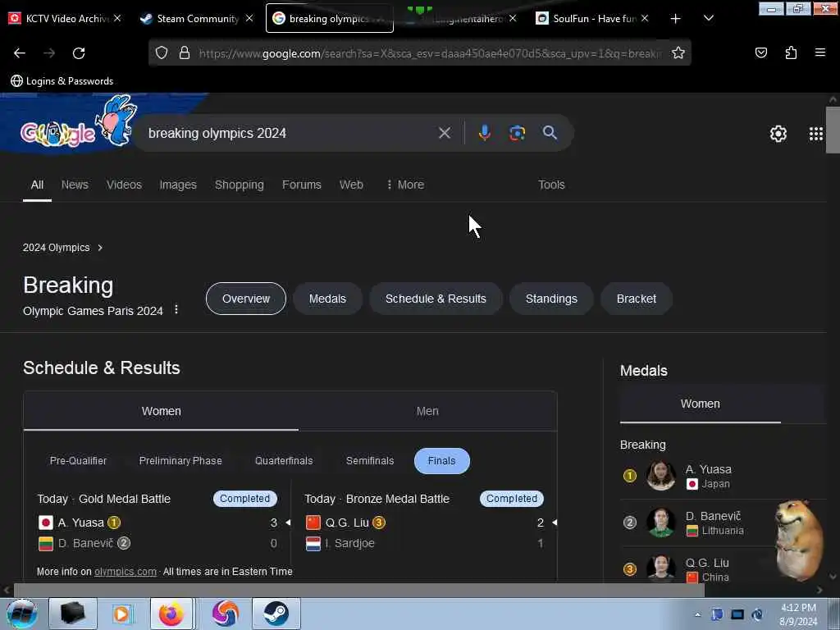Go back to the previous page
Screen dimensions: 840x630
coord(20,53)
